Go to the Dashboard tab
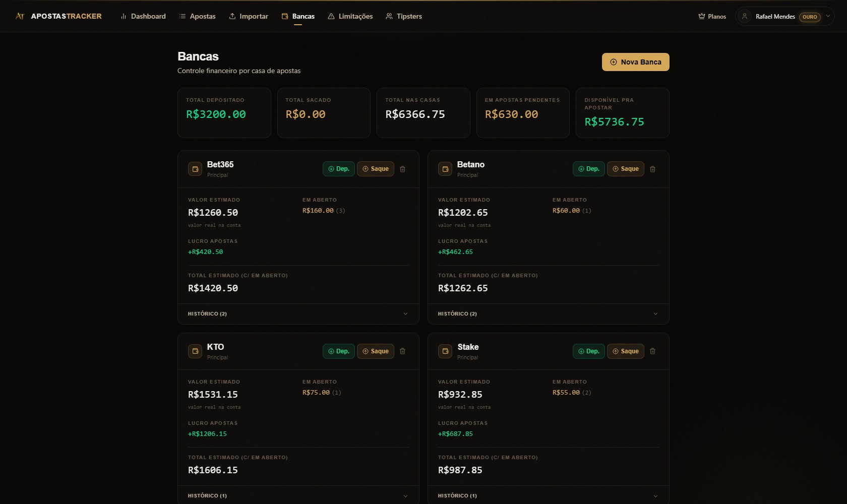Image resolution: width=847 pixels, height=504 pixels. click(x=143, y=16)
